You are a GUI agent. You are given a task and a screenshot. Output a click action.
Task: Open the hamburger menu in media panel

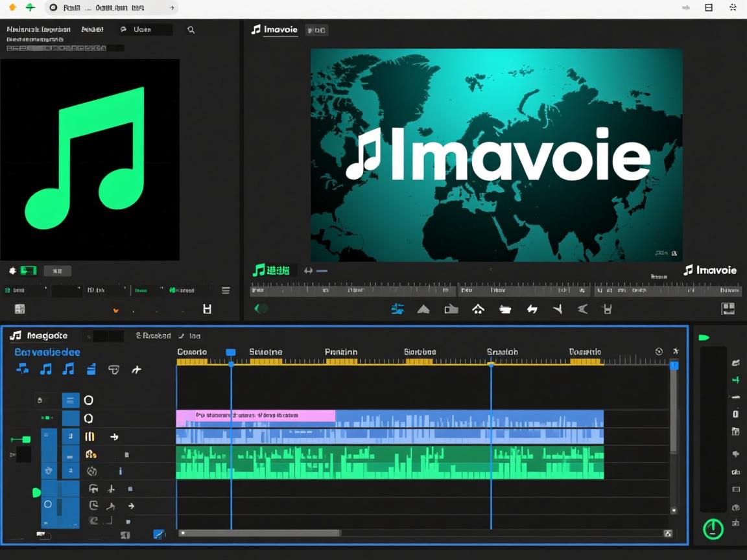tap(226, 290)
